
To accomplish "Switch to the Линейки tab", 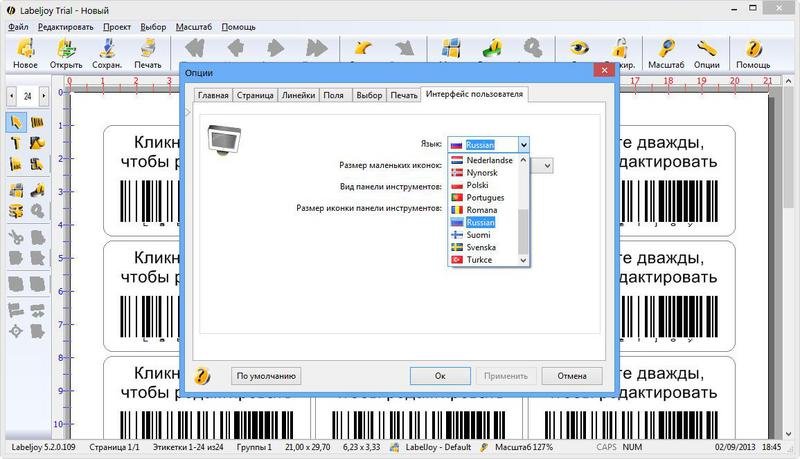I will pos(298,95).
